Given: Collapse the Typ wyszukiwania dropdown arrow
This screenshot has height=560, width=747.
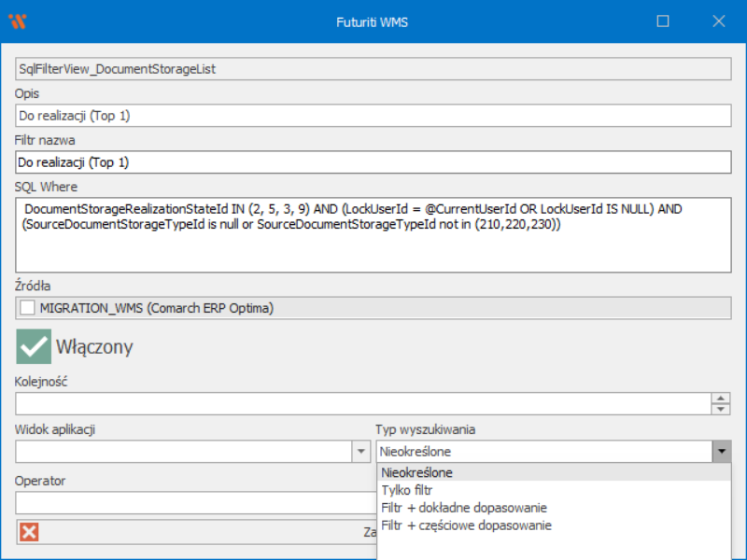Looking at the screenshot, I should (x=721, y=452).
